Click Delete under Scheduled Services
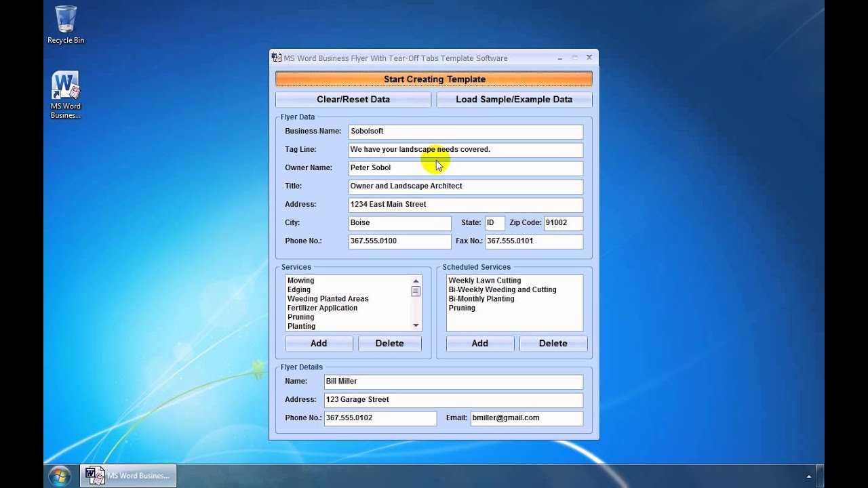868x488 pixels. (x=553, y=343)
